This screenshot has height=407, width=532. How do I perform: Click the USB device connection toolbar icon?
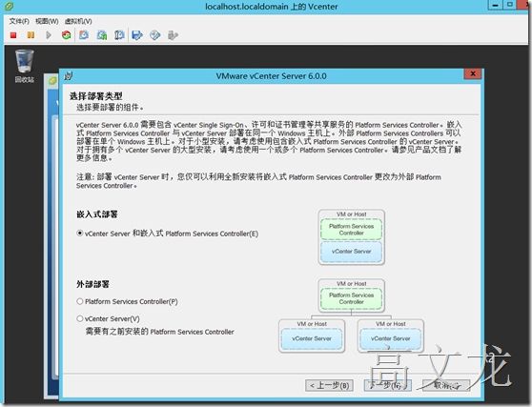click(173, 35)
